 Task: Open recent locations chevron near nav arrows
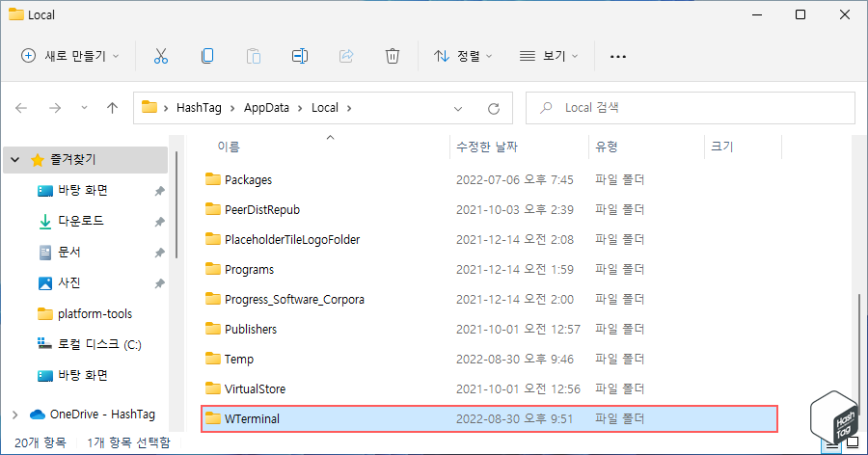point(84,108)
